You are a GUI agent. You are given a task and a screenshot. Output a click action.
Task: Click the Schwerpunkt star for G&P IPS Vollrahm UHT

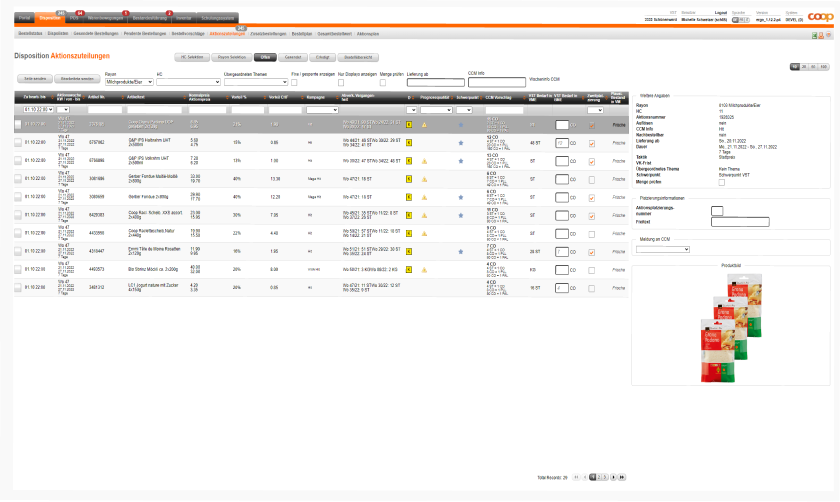(461, 161)
